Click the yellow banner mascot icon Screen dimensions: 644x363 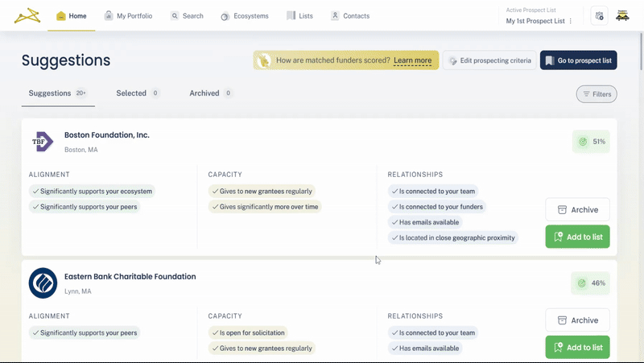coord(264,60)
